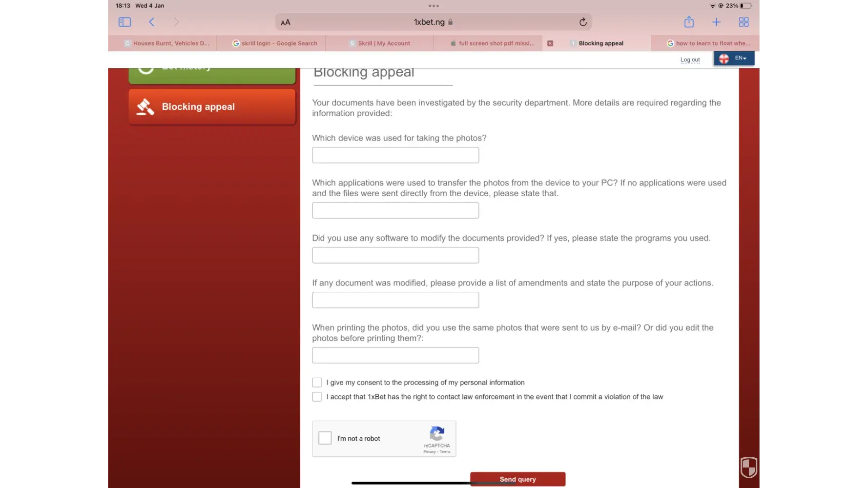Click the shield icon at bottom right
Screen dimensions: 868x488
(x=748, y=467)
